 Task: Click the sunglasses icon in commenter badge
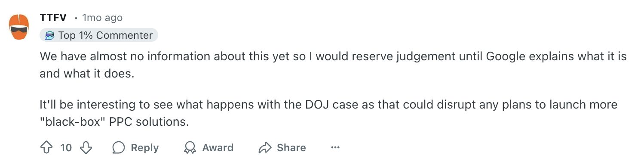[x=50, y=35]
